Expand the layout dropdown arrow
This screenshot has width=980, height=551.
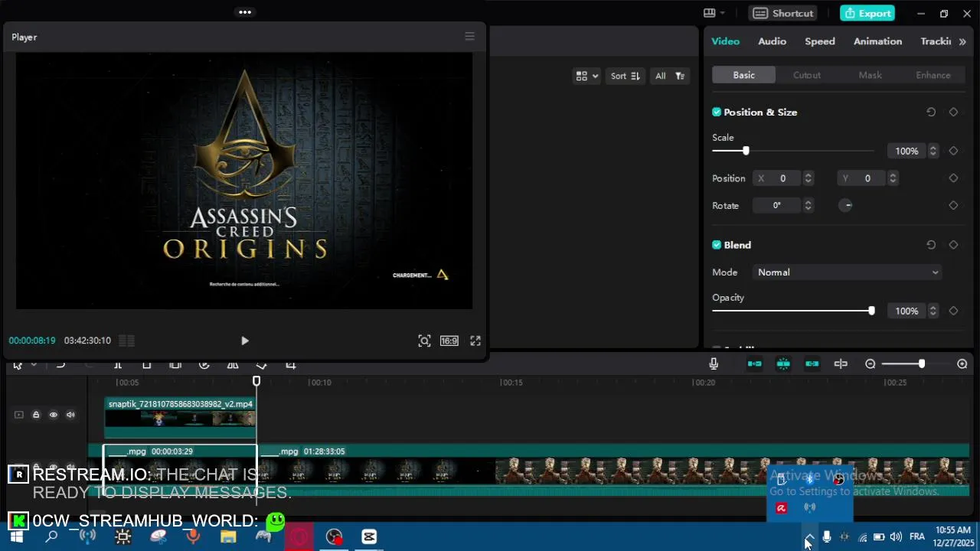point(723,13)
